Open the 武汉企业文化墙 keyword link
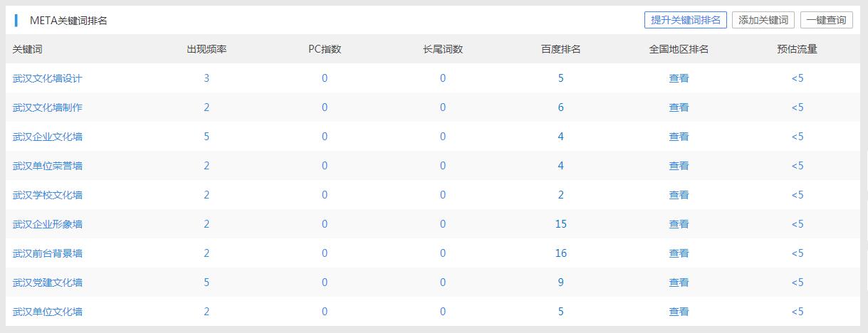This screenshot has width=868, height=333. [x=48, y=137]
